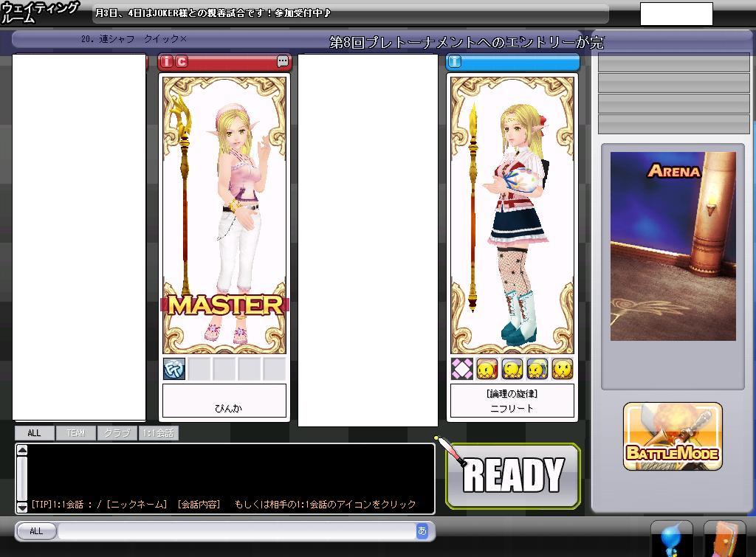Screen dimensions: 756x557
Task: Click the last yellow smiley badge
Action: coord(563,369)
